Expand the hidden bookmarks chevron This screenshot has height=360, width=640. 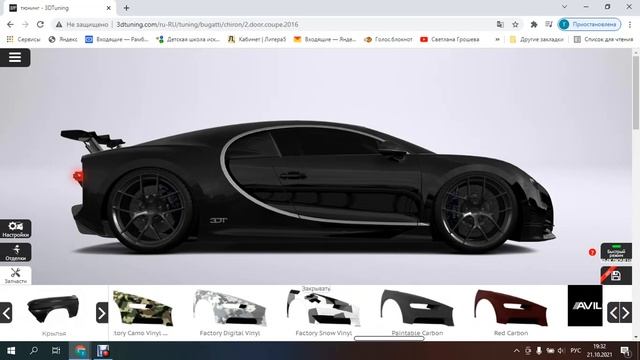pyautogui.click(x=497, y=40)
